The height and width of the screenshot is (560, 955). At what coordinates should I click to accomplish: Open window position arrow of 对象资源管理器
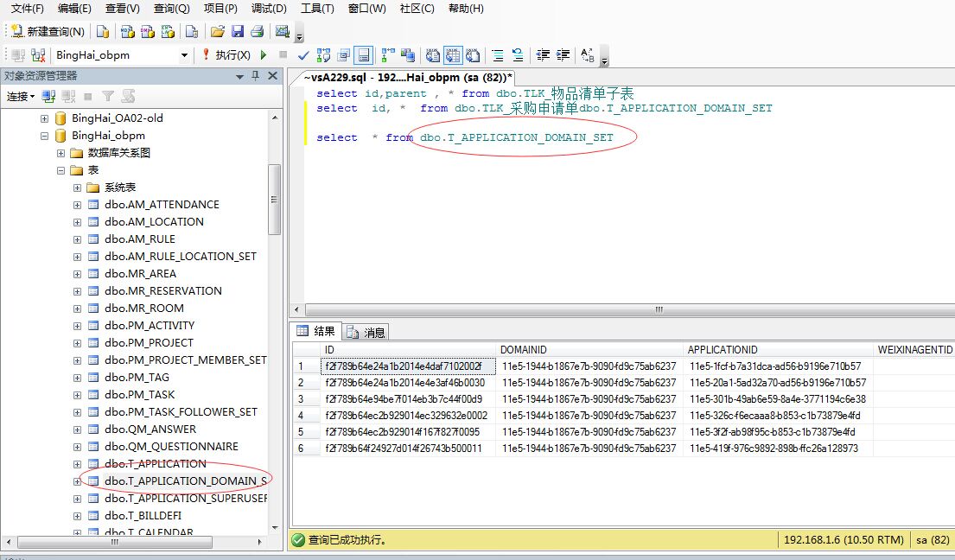tap(240, 76)
